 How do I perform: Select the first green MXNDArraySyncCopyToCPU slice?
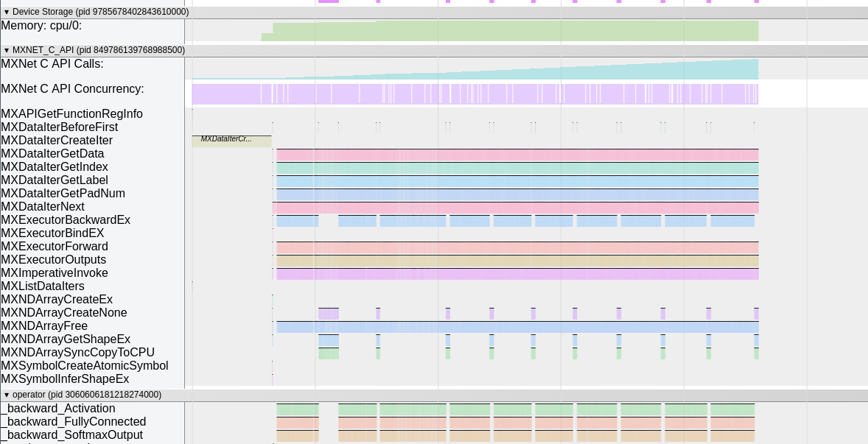tap(329, 353)
